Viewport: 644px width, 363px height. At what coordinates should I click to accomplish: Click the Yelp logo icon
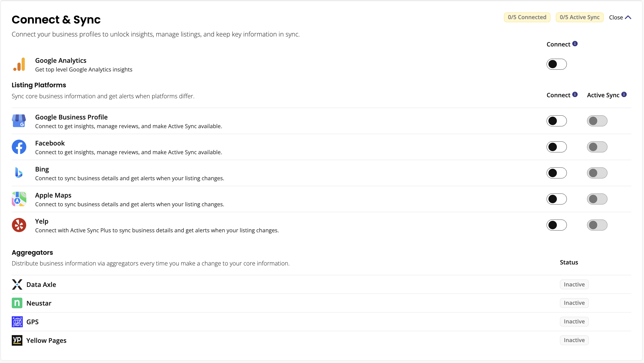(19, 225)
